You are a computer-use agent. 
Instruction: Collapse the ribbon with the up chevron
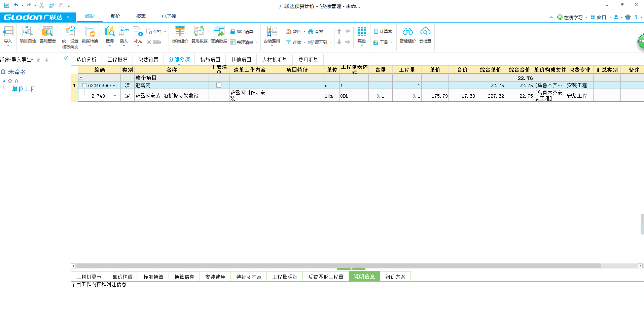[x=551, y=18]
